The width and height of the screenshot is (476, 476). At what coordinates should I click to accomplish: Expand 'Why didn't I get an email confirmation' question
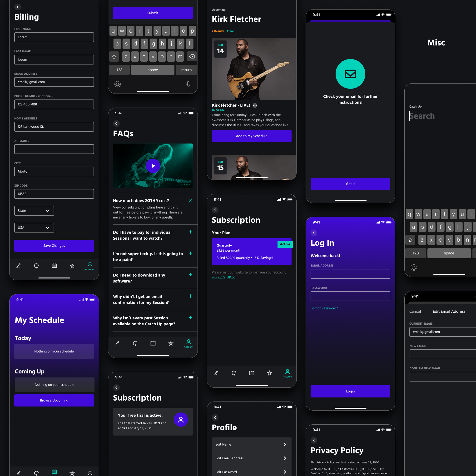tap(190, 296)
